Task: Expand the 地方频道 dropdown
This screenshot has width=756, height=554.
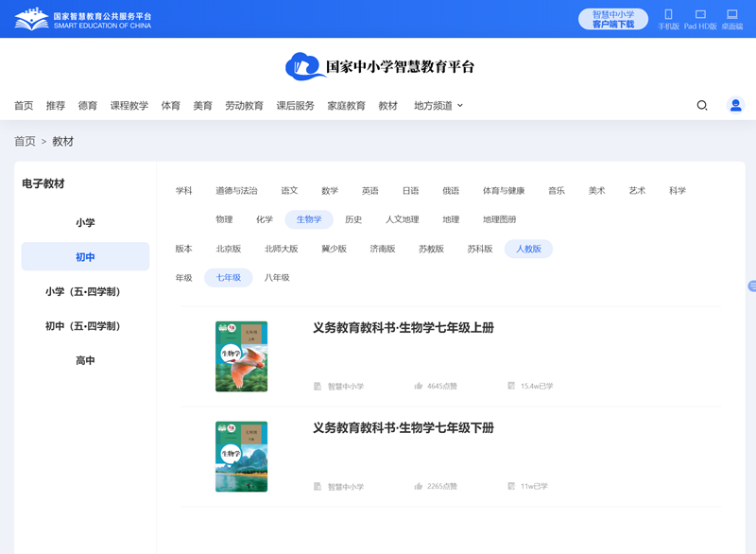Action: click(x=438, y=105)
